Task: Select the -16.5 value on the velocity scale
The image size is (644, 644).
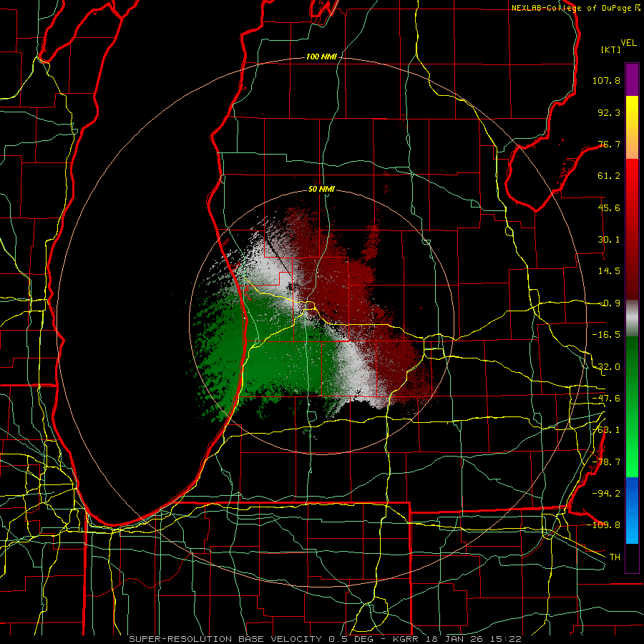Action: (606, 335)
